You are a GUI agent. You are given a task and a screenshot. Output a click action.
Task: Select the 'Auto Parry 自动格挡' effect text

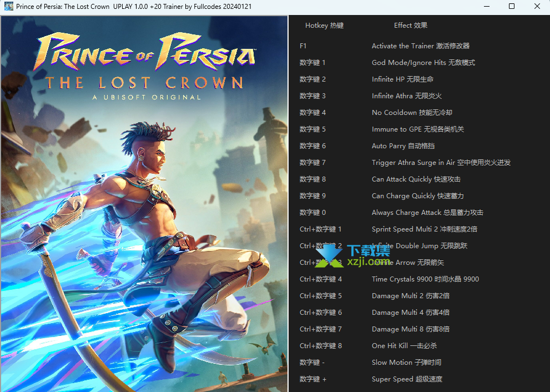(x=403, y=146)
